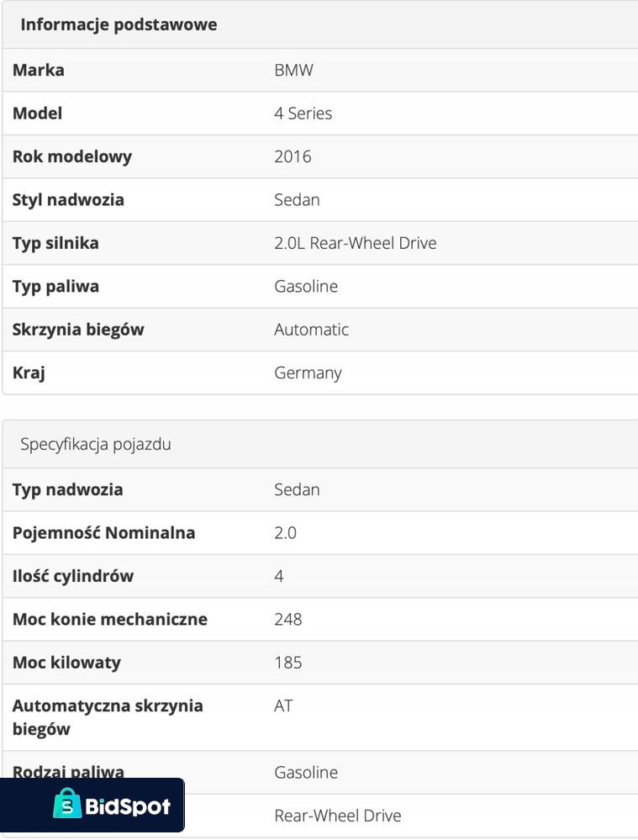This screenshot has width=638, height=840.
Task: Click the BMW brand value
Action: [293, 70]
